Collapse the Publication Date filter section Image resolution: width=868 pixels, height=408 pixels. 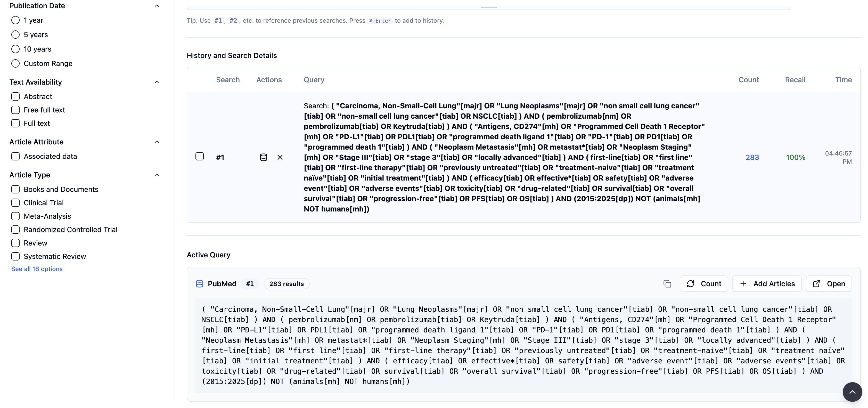click(157, 6)
